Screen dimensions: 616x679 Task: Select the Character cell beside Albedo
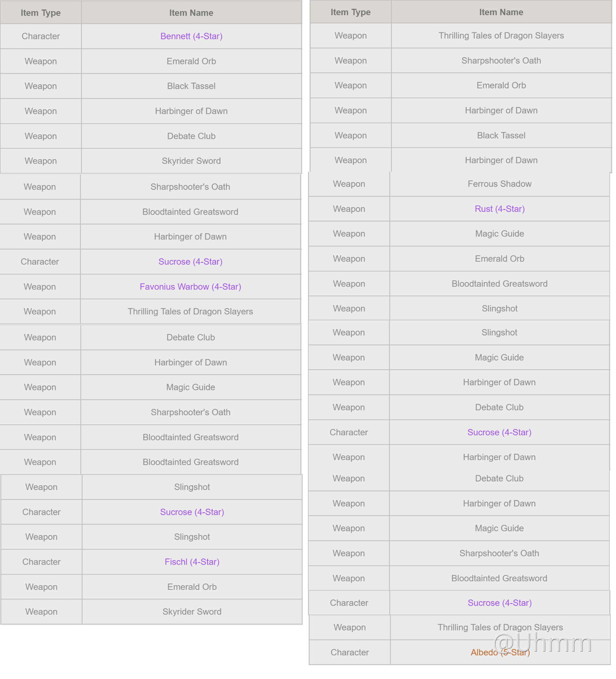[349, 653]
